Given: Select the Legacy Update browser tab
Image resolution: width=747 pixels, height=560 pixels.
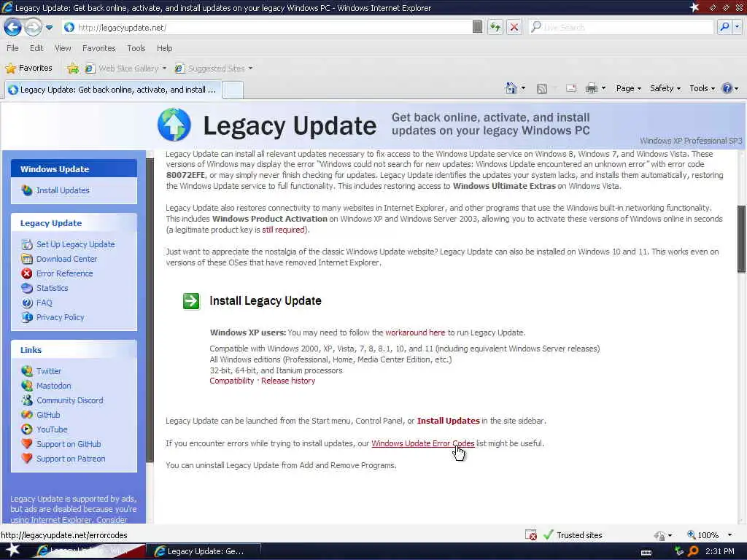Looking at the screenshot, I should (x=112, y=90).
